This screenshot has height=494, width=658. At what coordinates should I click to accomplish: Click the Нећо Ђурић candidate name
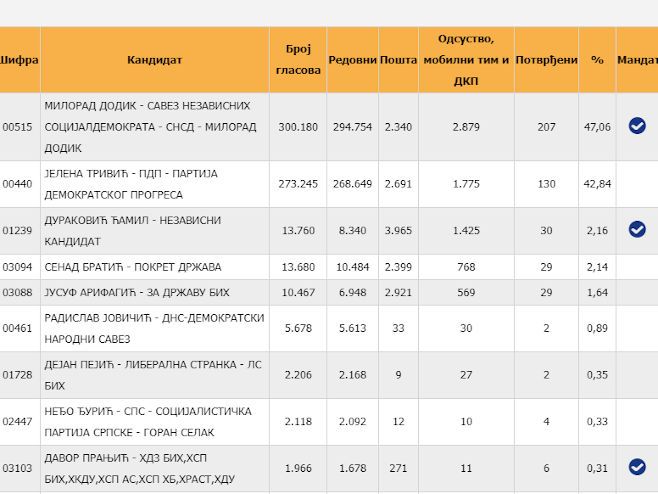pyautogui.click(x=147, y=421)
